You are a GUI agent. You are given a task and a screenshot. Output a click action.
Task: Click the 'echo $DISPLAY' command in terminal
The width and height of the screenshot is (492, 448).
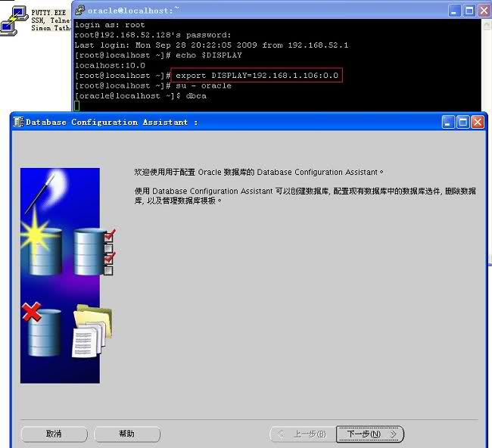tap(209, 55)
